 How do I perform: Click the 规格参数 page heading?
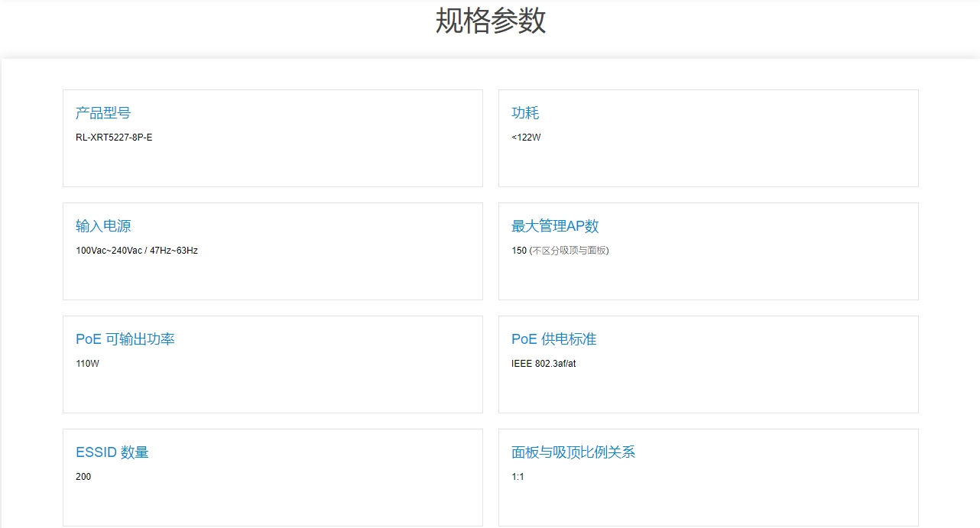(x=491, y=21)
